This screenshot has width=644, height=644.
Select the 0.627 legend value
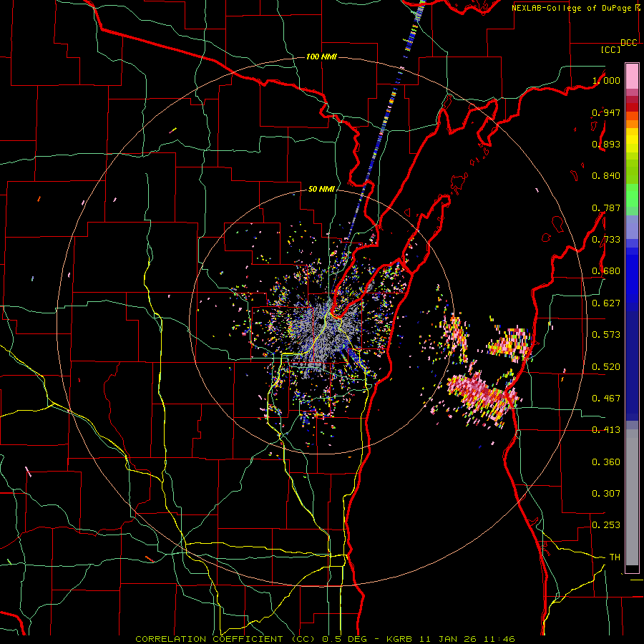click(x=606, y=303)
